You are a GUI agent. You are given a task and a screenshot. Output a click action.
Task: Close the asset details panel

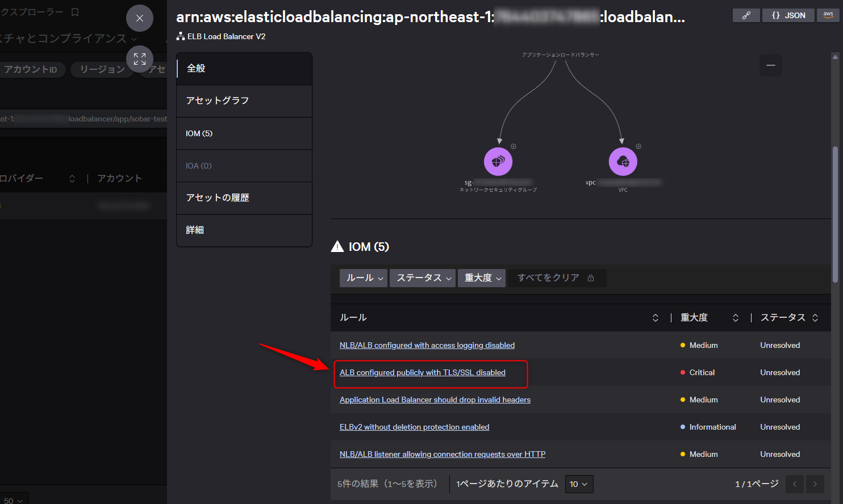pyautogui.click(x=140, y=18)
